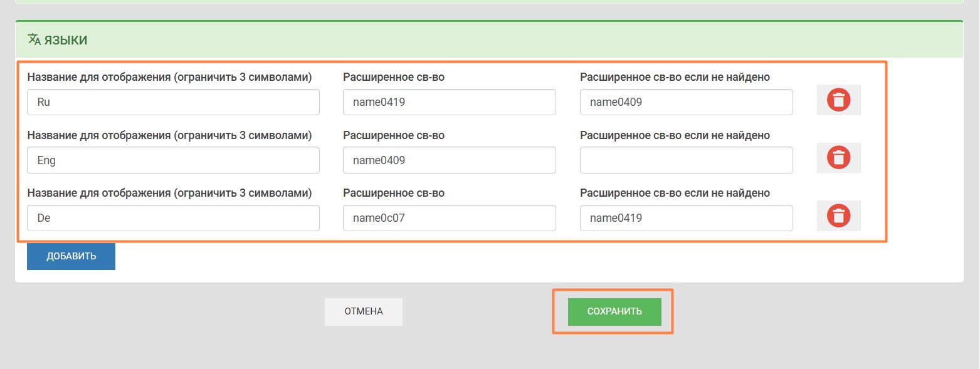Edit the Eng row name0409 property field
This screenshot has width=980, height=369.
tap(449, 160)
